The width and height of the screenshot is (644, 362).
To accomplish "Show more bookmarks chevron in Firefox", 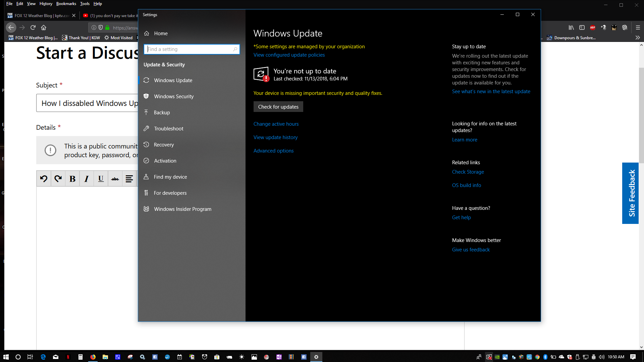I will click(x=638, y=38).
